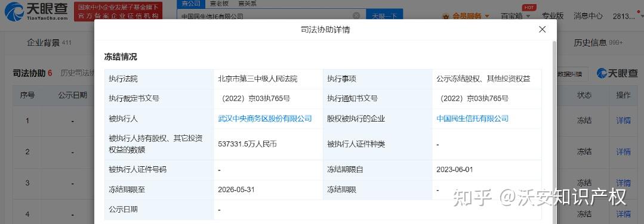Click the TianYanCha logo in the header

36,11
